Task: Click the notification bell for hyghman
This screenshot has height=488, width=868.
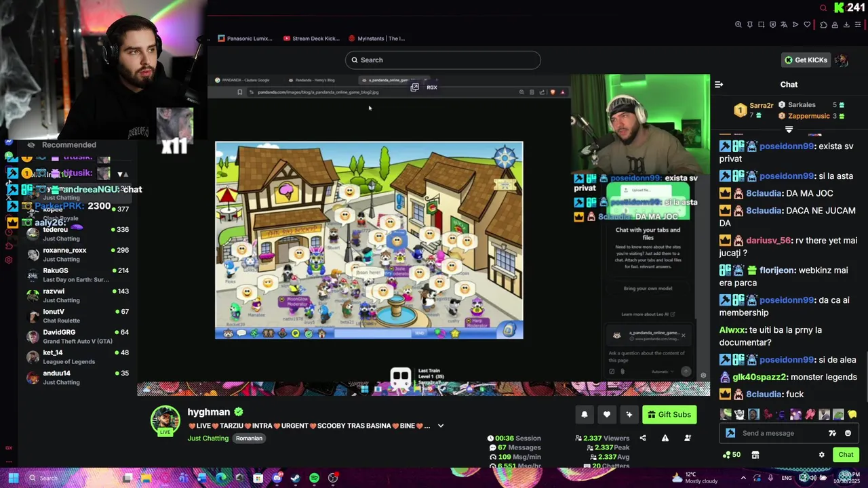Action: click(585, 415)
